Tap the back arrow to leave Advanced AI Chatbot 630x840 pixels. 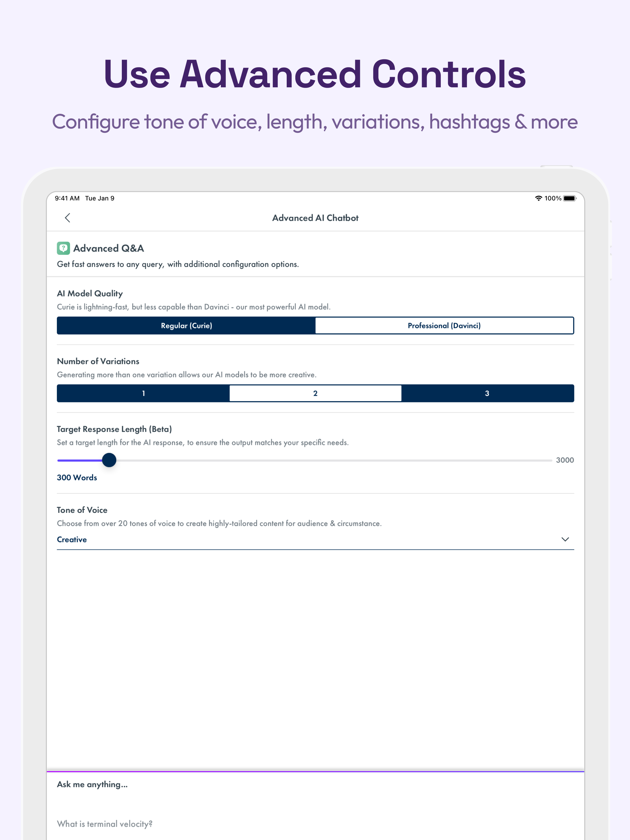click(x=68, y=218)
